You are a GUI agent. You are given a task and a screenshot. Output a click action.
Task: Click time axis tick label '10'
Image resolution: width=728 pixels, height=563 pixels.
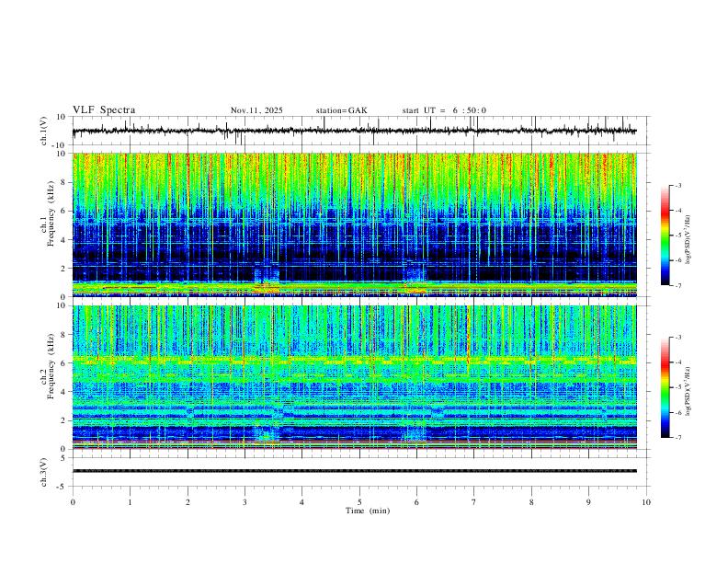tap(646, 502)
